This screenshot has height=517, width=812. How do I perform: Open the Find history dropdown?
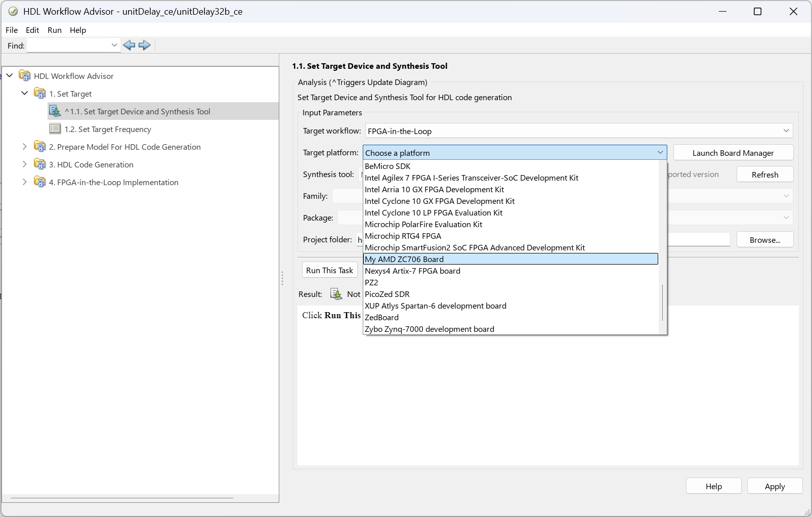click(114, 45)
